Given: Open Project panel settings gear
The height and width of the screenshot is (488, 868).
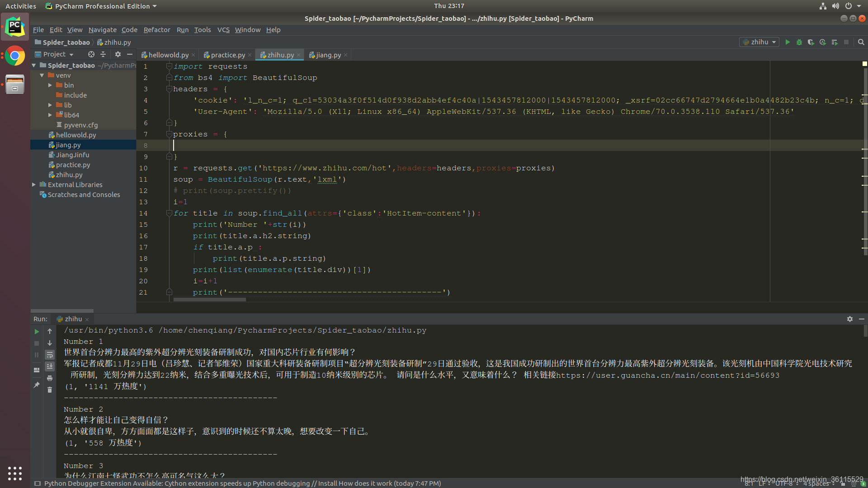Looking at the screenshot, I should [118, 54].
